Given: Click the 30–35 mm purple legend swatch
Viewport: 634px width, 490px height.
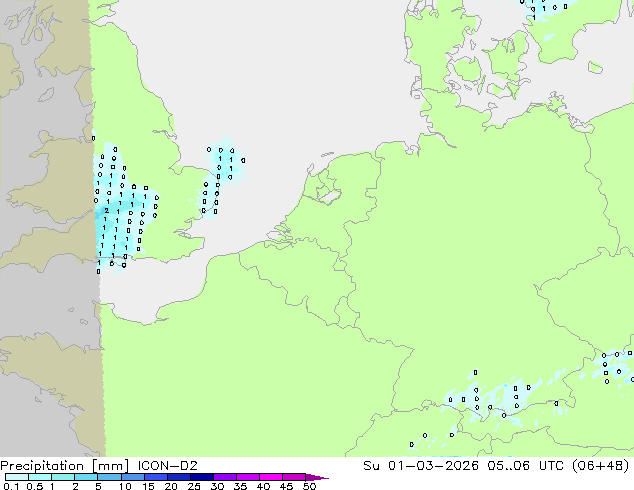Looking at the screenshot, I should [x=224, y=477].
